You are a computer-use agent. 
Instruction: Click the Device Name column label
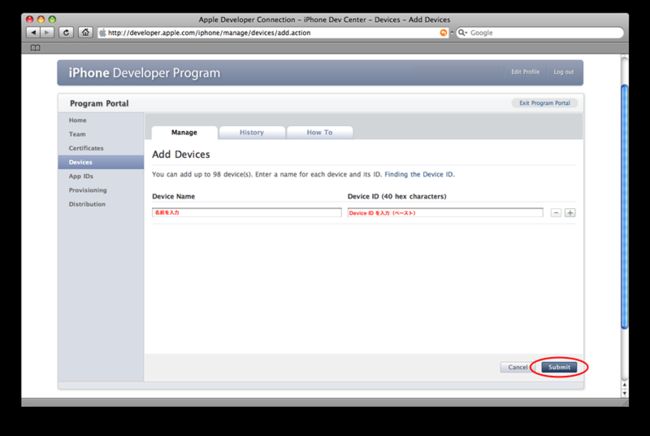click(173, 196)
